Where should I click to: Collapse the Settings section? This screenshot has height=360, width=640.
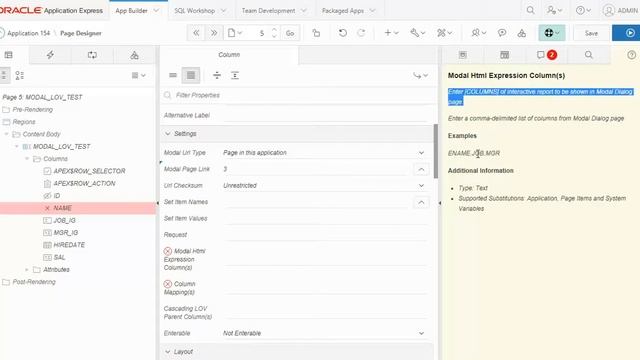coord(167,133)
